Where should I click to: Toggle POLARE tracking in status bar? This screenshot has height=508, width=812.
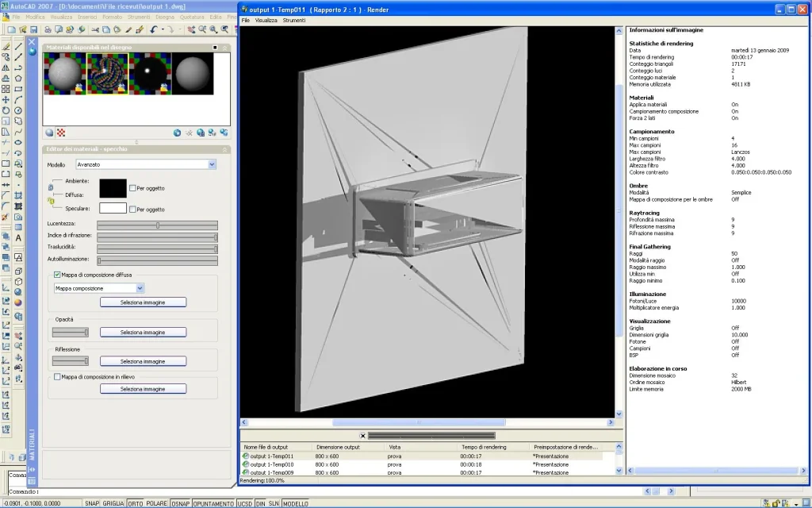[x=156, y=503]
